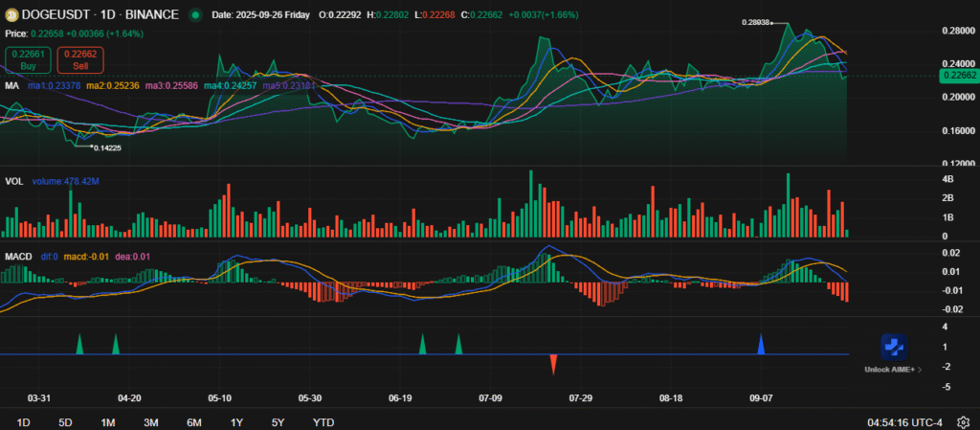
Task: Click the green signal triangle just after 06-19
Action: 422,345
